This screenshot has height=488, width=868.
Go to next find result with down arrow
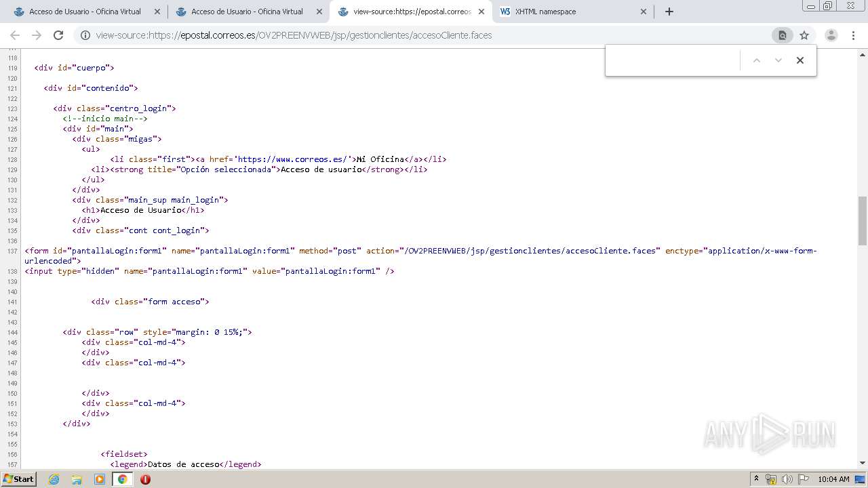[x=778, y=60]
